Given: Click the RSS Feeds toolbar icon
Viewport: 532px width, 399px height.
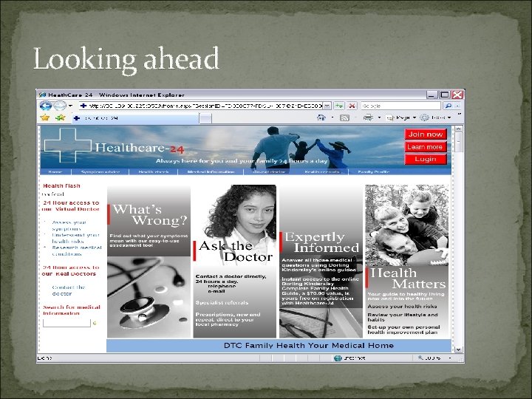Looking at the screenshot, I should coord(344,117).
